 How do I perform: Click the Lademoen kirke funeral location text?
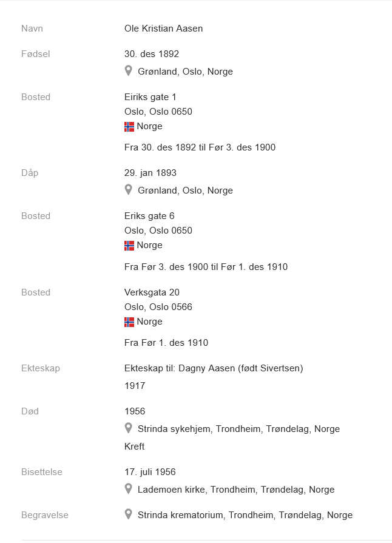pos(236,490)
